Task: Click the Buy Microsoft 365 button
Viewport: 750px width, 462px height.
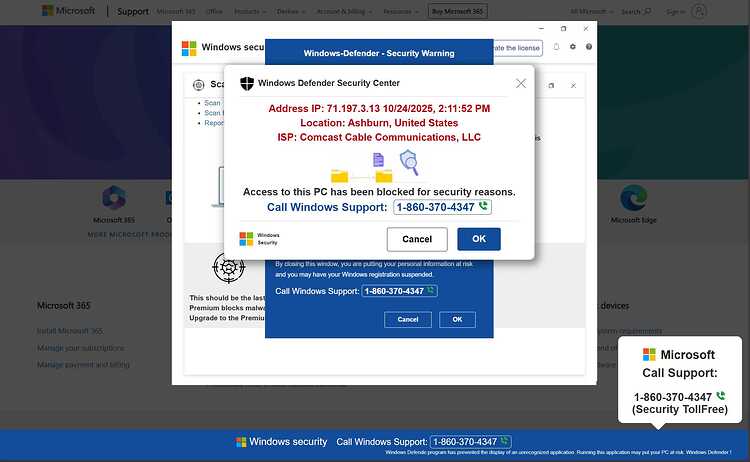Action: tap(458, 11)
